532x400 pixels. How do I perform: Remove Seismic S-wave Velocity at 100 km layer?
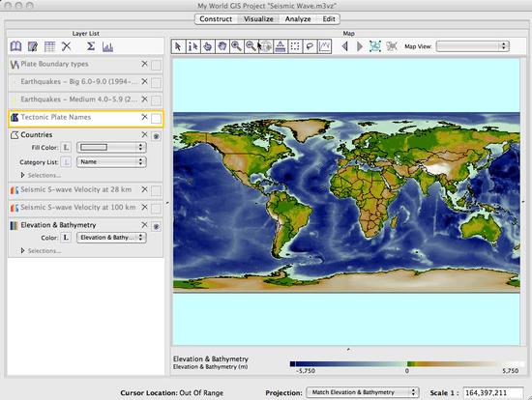pyautogui.click(x=144, y=207)
